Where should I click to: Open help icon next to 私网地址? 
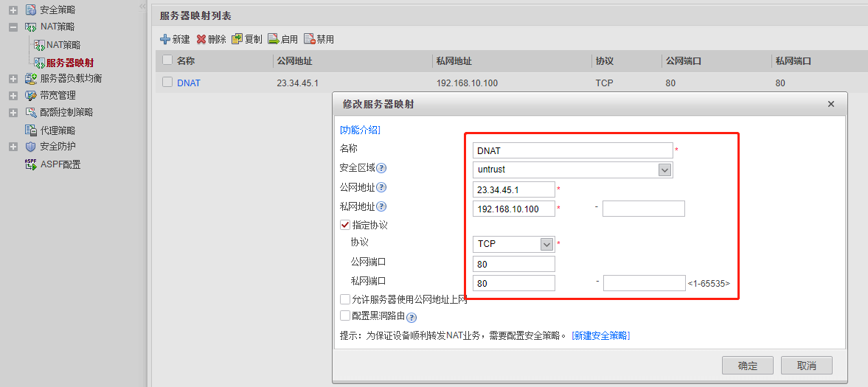[x=381, y=206]
